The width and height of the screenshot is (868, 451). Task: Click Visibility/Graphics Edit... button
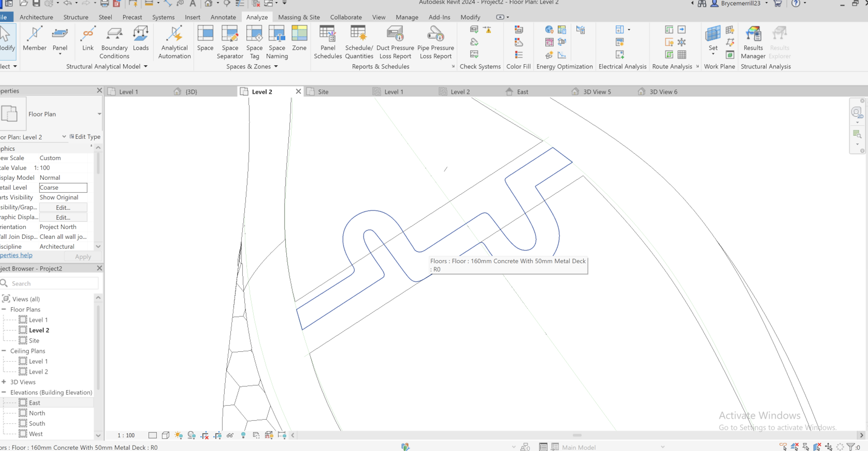point(63,207)
